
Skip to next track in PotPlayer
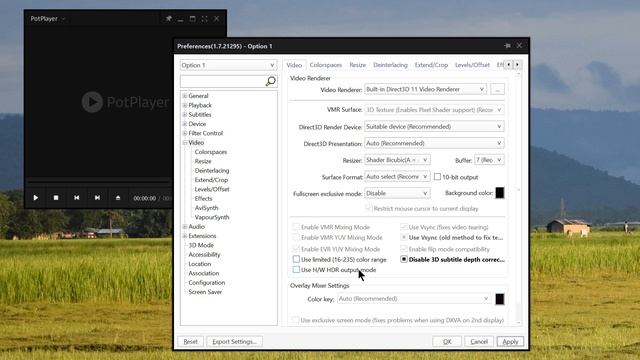tap(97, 198)
